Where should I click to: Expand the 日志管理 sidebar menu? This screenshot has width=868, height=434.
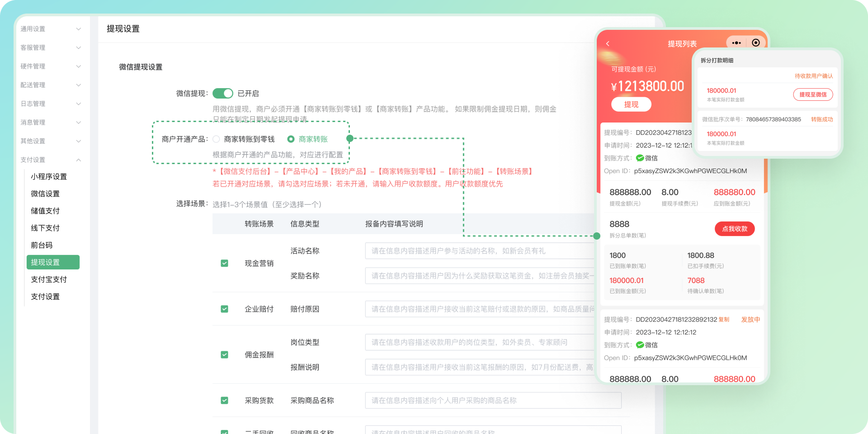click(50, 104)
